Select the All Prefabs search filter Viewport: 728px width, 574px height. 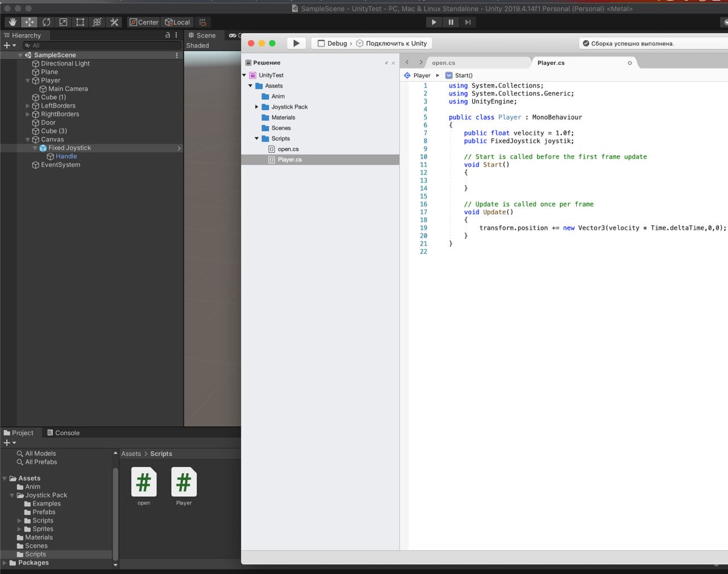click(41, 462)
